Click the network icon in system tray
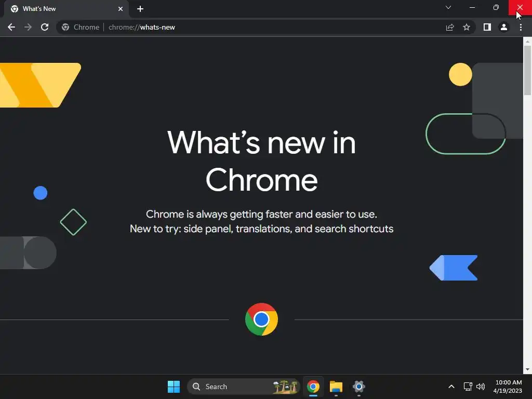This screenshot has width=532, height=399. (468, 387)
